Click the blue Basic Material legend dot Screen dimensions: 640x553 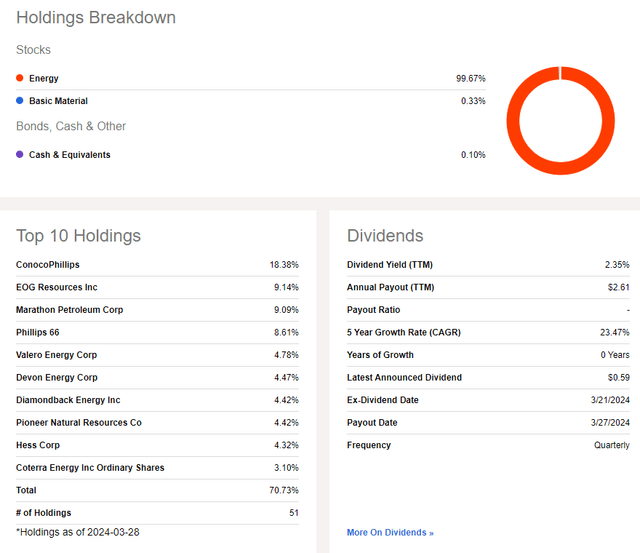point(20,101)
